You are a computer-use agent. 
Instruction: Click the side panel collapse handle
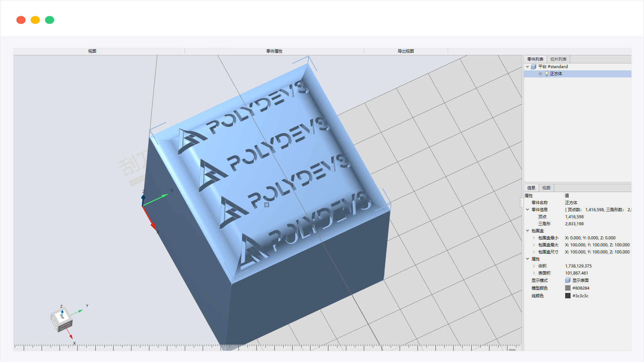point(521,202)
